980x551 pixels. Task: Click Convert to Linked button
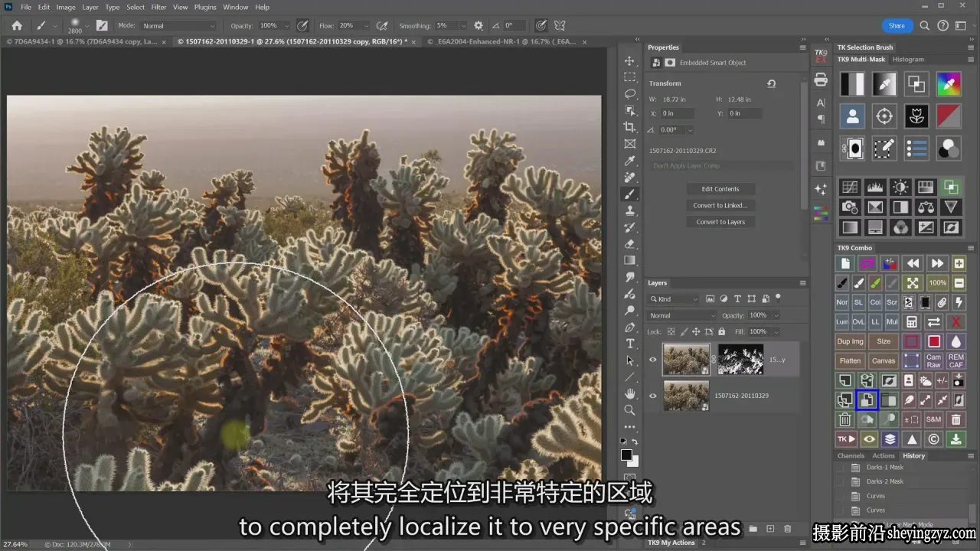[720, 205]
